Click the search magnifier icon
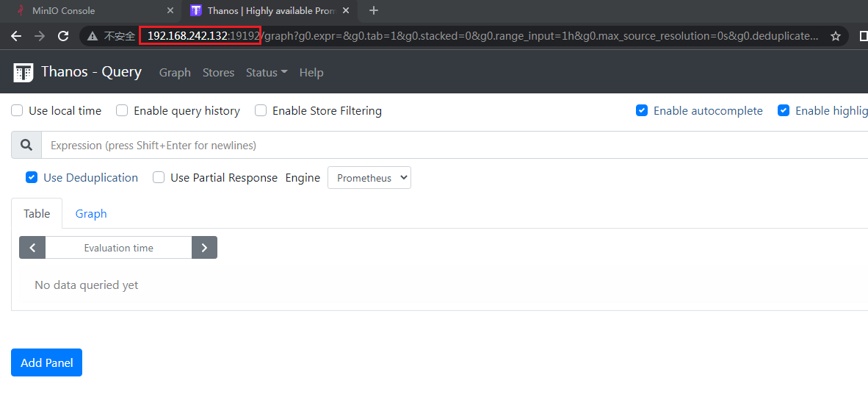Image resolution: width=868 pixels, height=411 pixels. (x=26, y=146)
